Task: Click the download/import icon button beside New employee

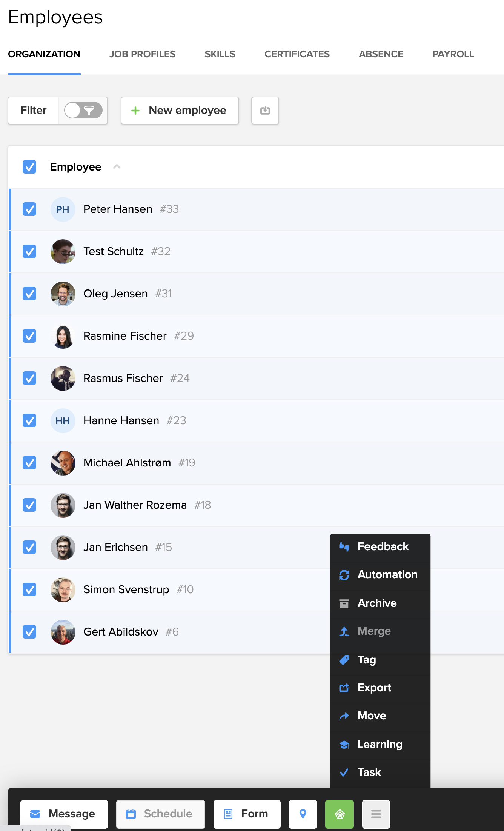Action: click(265, 111)
